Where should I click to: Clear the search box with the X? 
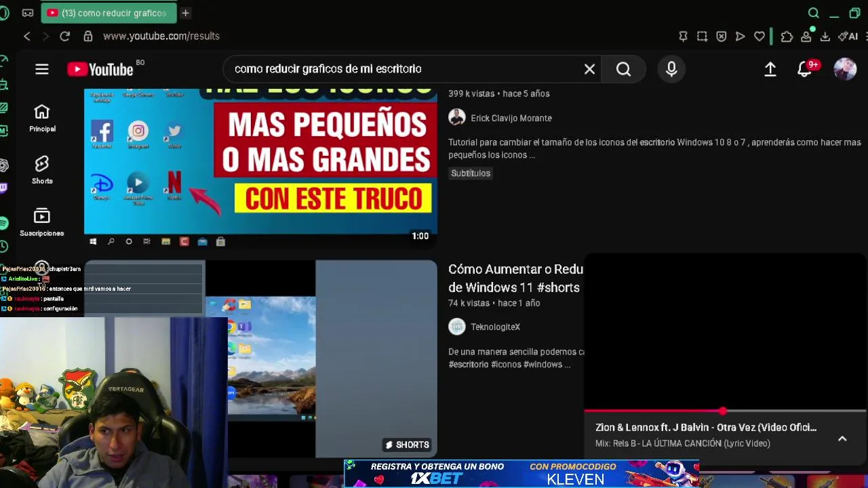tap(589, 69)
